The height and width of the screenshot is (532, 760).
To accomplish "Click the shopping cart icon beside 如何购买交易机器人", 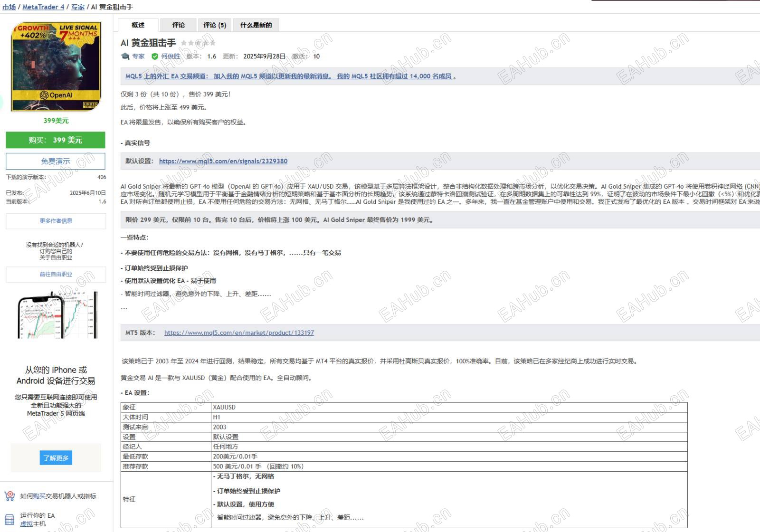I will point(9,496).
